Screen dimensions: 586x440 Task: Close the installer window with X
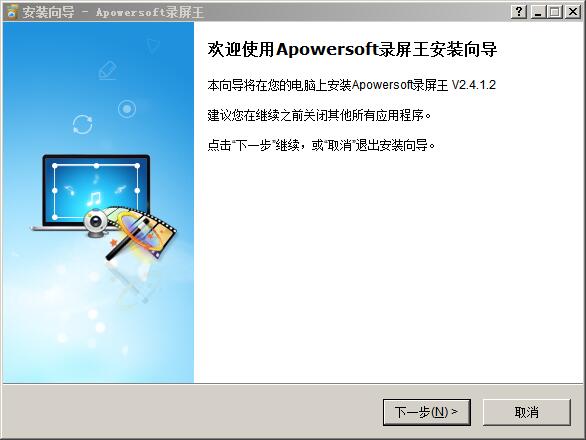[572, 12]
